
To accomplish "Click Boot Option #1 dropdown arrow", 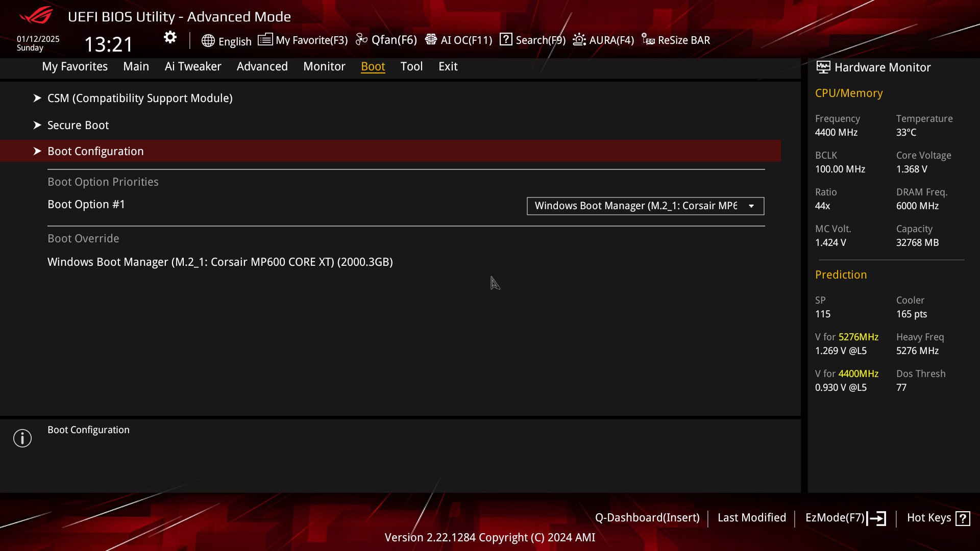I will [x=751, y=206].
